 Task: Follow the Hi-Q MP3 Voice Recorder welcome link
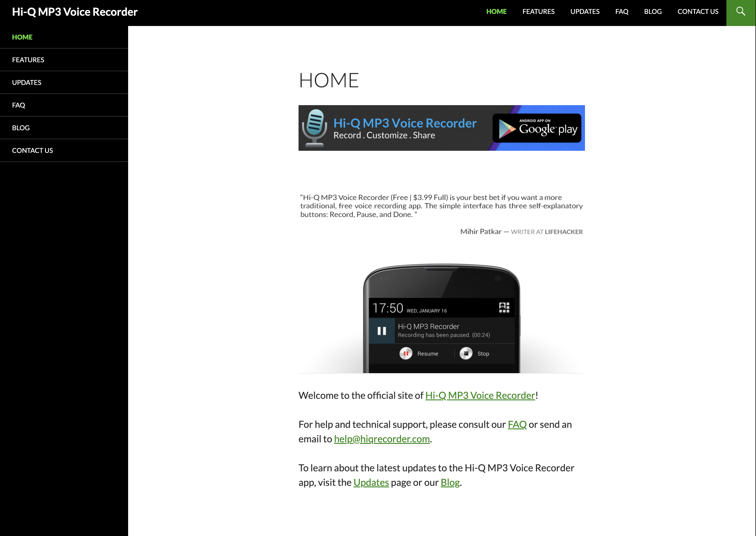coord(480,396)
